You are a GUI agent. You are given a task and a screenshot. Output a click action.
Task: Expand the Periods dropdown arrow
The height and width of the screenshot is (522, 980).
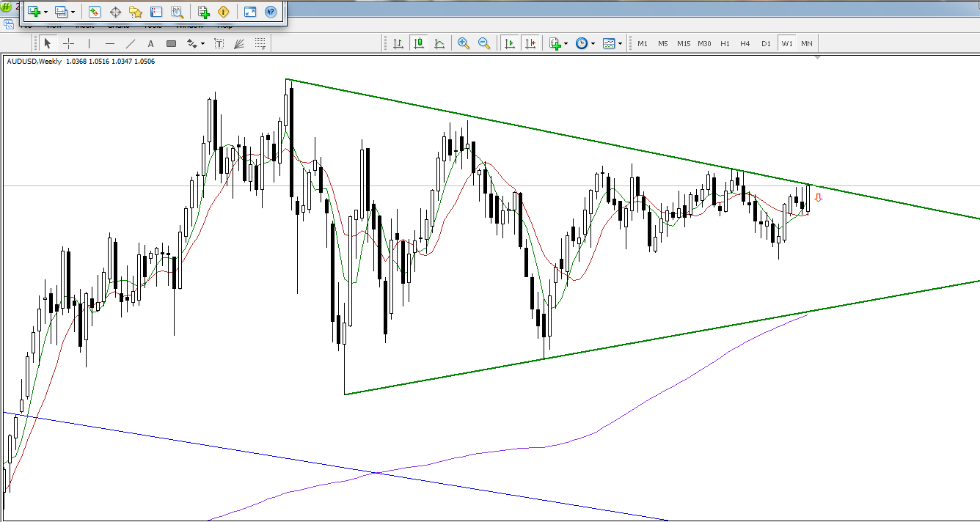click(x=593, y=44)
